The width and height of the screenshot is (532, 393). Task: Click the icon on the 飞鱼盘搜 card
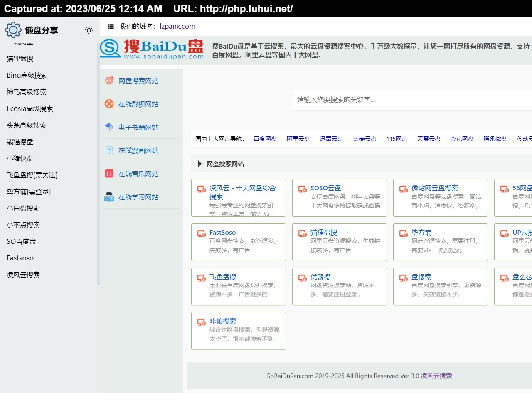coord(202,278)
